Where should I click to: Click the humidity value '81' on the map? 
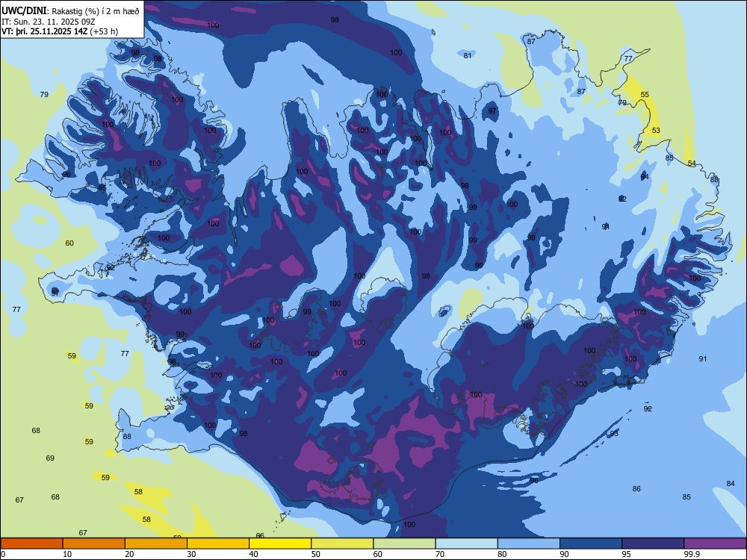point(468,56)
